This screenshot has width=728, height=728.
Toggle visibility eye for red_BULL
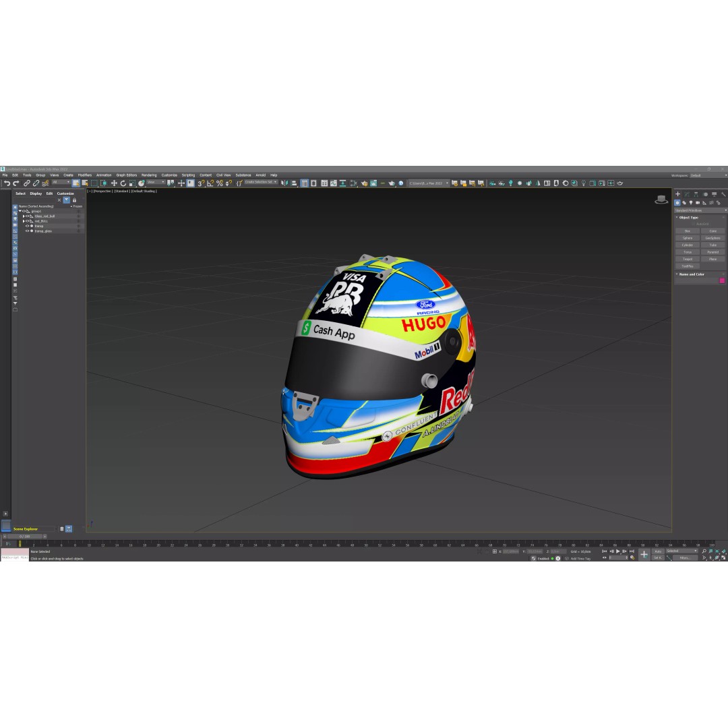coord(28,221)
